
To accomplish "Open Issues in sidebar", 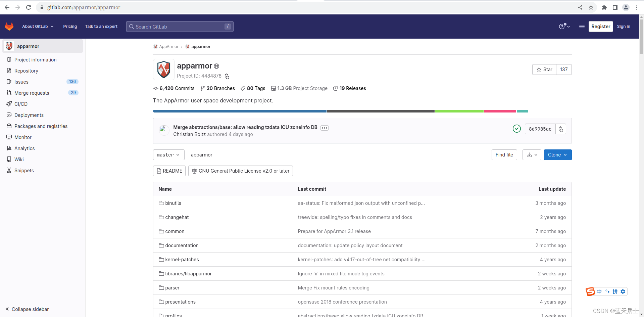I will pyautogui.click(x=43, y=82).
